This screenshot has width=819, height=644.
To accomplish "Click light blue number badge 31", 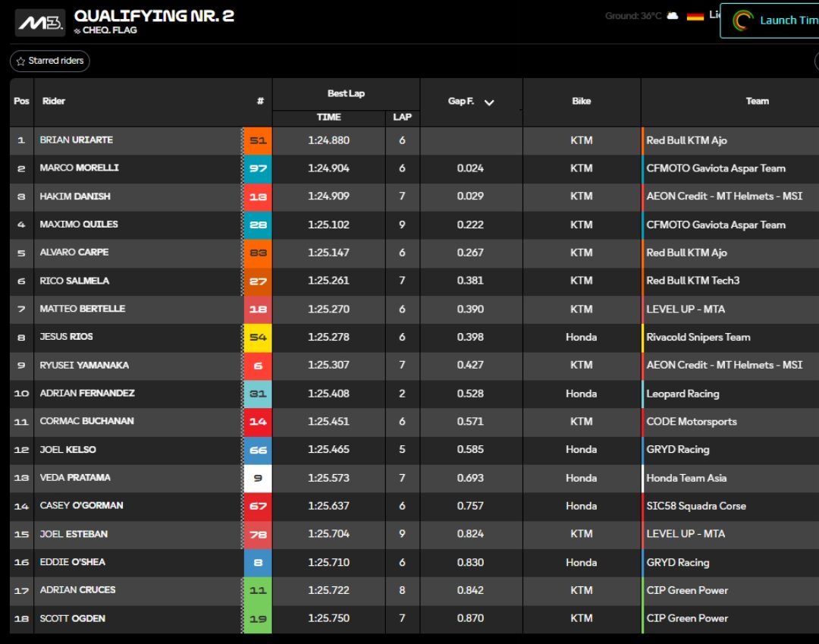I will pyautogui.click(x=258, y=394).
